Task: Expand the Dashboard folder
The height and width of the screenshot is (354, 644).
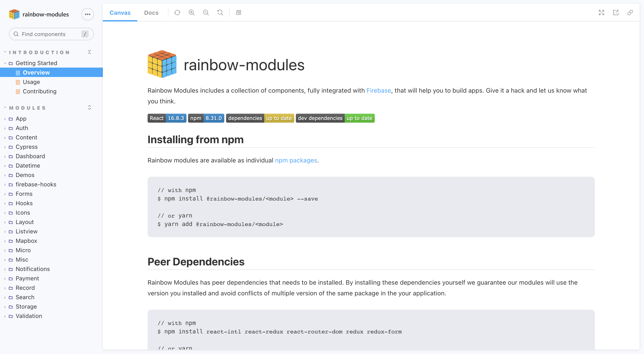Action: [x=30, y=156]
